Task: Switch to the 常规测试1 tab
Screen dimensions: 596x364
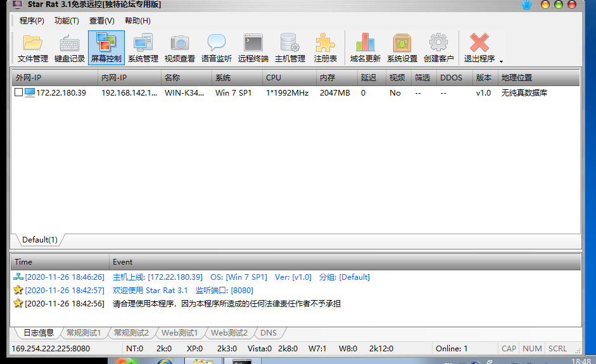Action: [84, 333]
